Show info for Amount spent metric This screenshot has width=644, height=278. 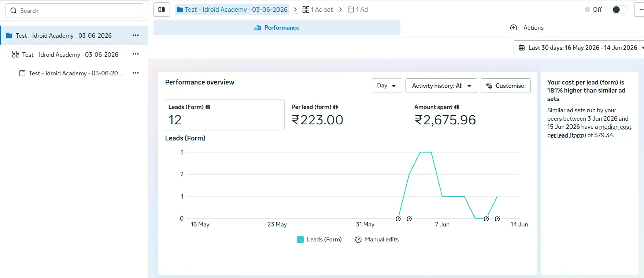457,107
